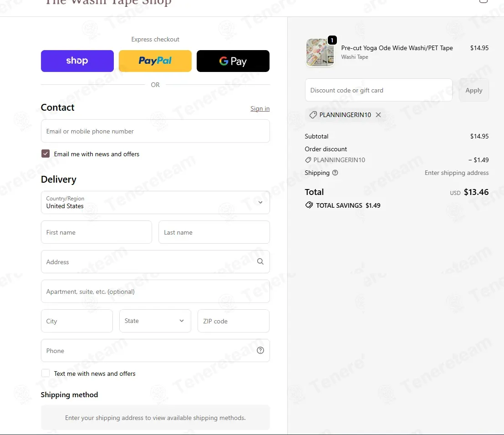Focus the ZIP code field
Image resolution: width=504 pixels, height=435 pixels.
coord(234,321)
